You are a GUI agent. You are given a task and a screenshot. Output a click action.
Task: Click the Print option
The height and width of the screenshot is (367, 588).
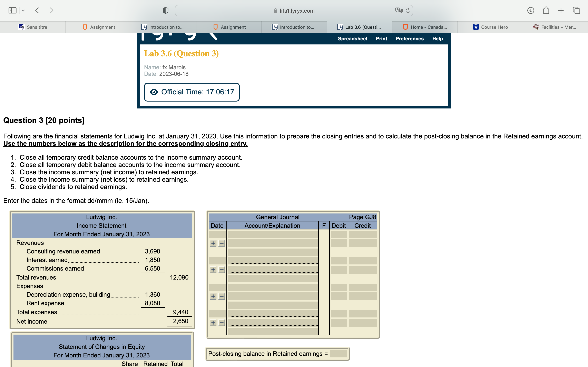pyautogui.click(x=381, y=39)
